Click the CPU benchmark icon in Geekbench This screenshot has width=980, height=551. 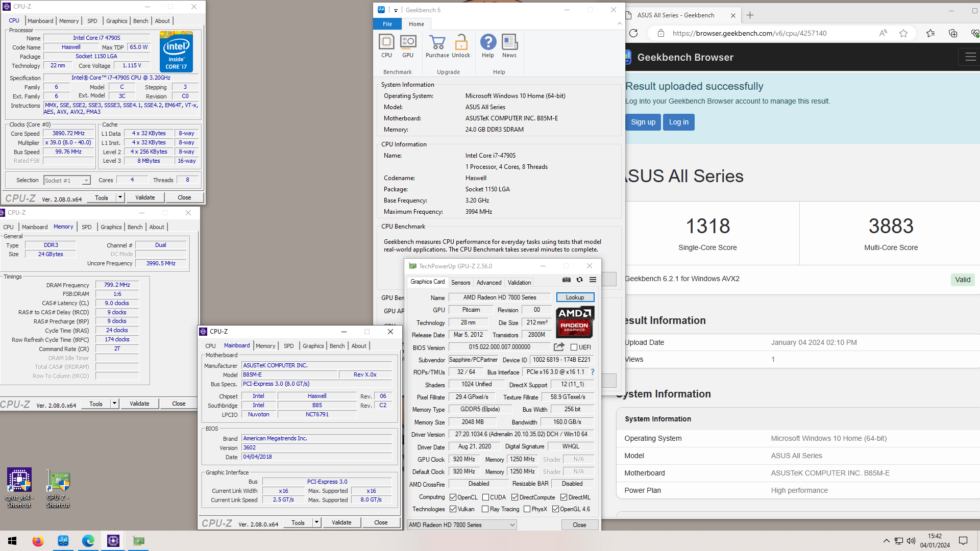[386, 45]
